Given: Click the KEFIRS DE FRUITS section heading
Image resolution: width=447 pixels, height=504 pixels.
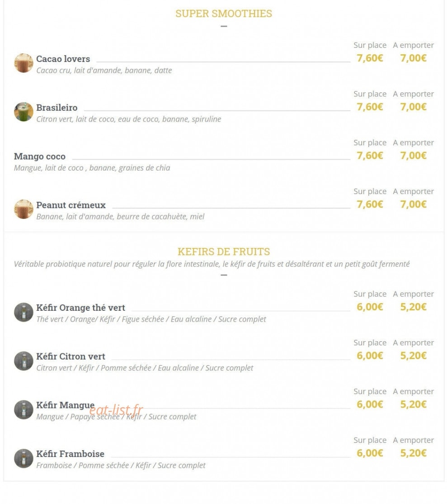Looking at the screenshot, I should click(x=223, y=252).
